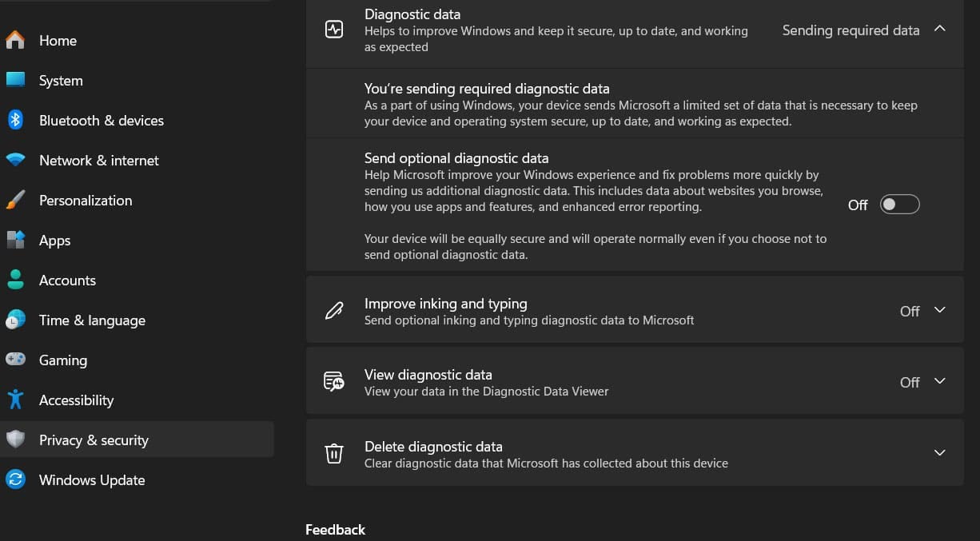
Task: Expand the Improve inking and typing chevron
Action: coord(940,310)
